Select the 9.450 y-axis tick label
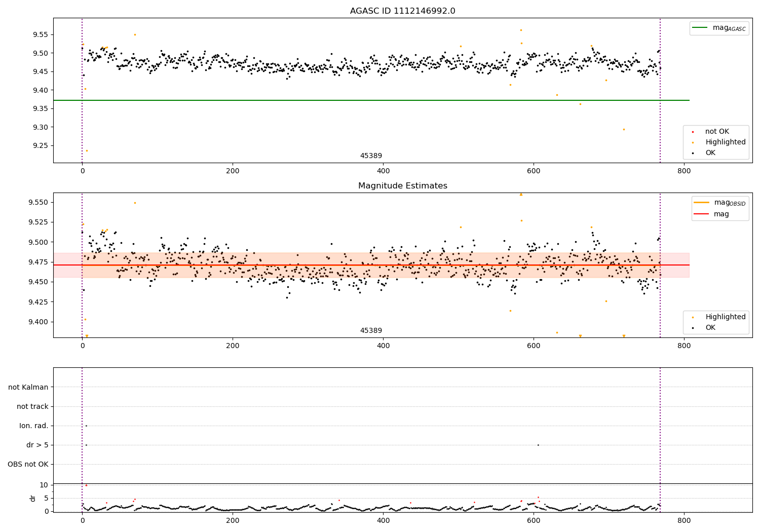This screenshot has height=532, width=760. point(39,282)
